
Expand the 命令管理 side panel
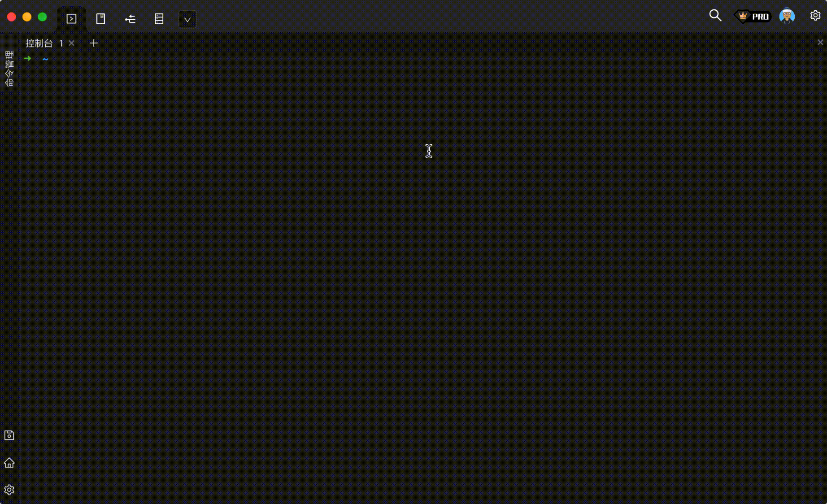click(9, 69)
